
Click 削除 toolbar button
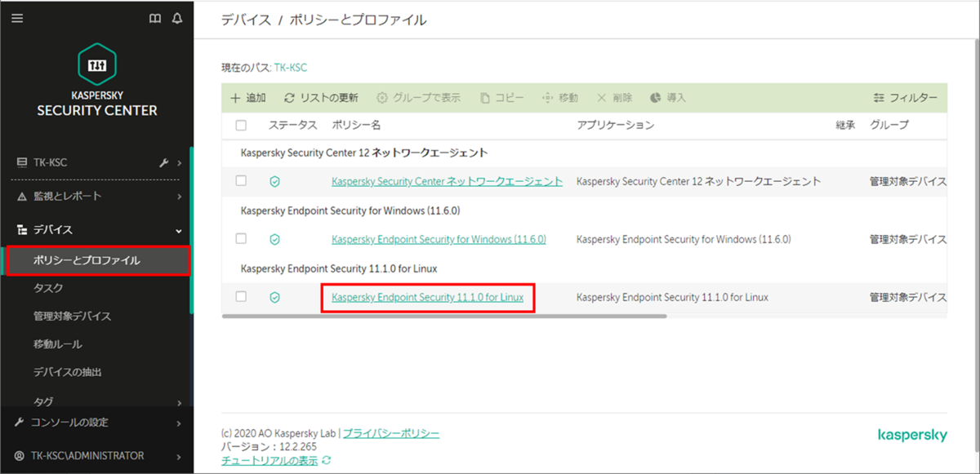614,98
